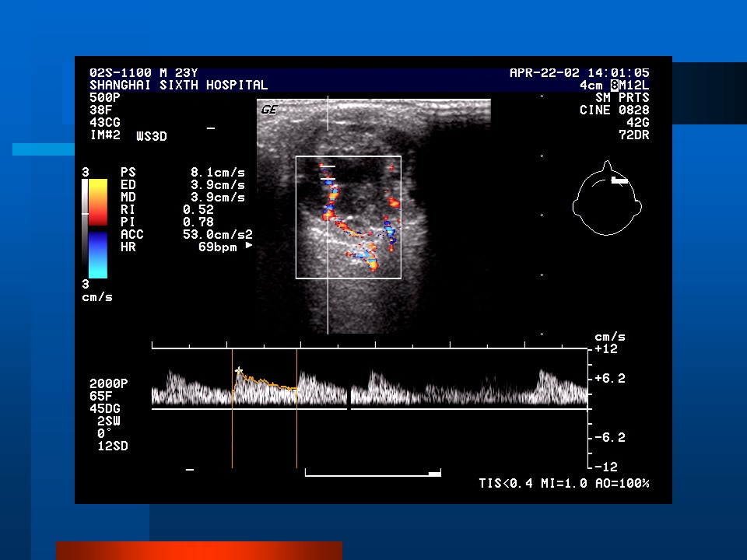Click the GE logo on the ultrasound image
This screenshot has width=747, height=560.
pos(269,110)
